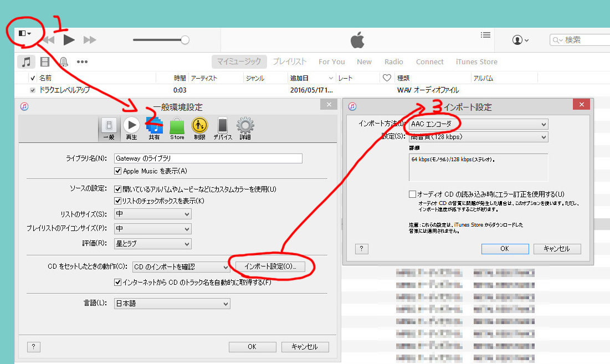Toggle エラー訂正を使用する checkbox

pyautogui.click(x=412, y=194)
